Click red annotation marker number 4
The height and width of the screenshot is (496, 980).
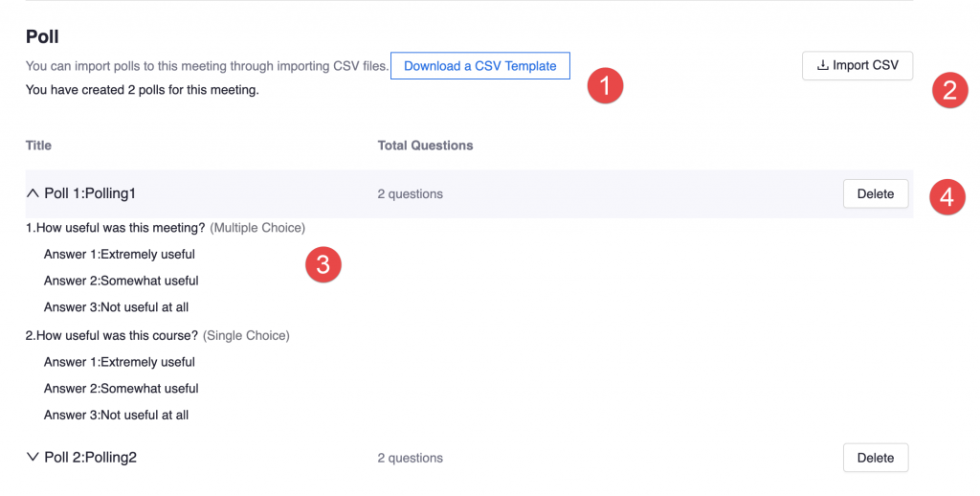tap(947, 197)
